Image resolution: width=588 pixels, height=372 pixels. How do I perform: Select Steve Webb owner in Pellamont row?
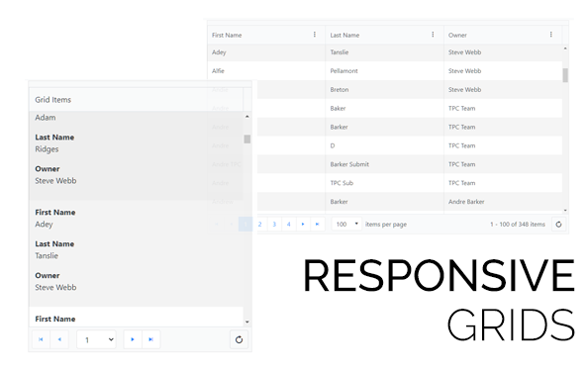point(503,71)
